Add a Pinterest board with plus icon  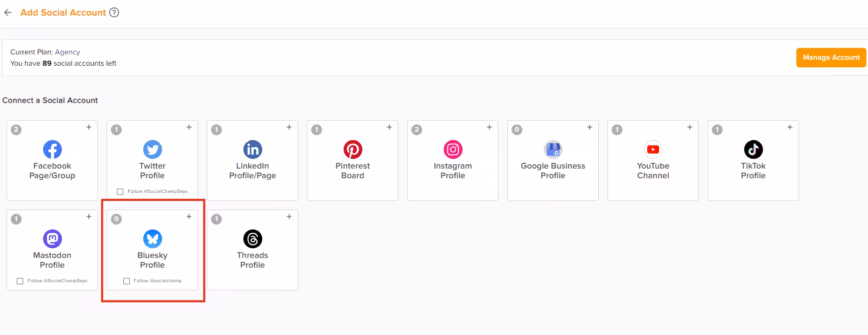(389, 127)
